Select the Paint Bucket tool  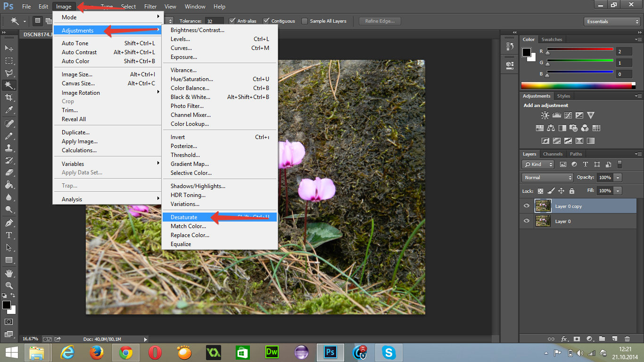[9, 185]
